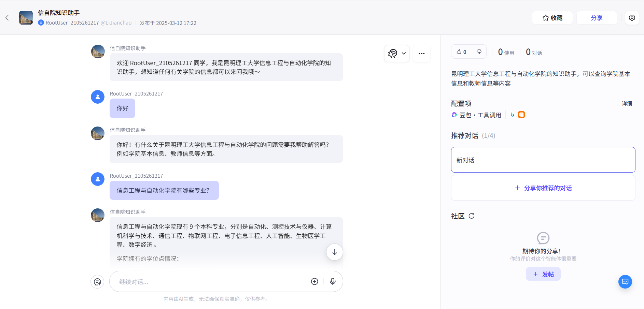The height and width of the screenshot is (309, 644).
Task: Click the plus attachment icon in the input box
Action: tap(314, 281)
